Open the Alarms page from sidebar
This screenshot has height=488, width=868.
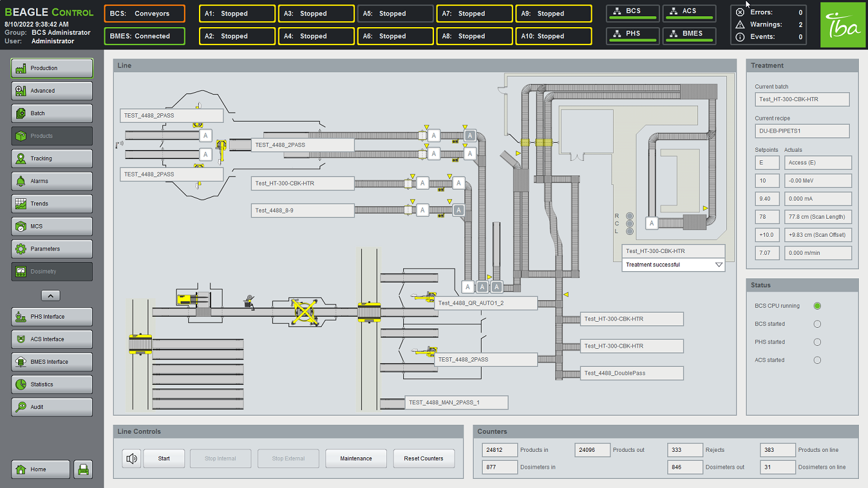[x=52, y=181]
